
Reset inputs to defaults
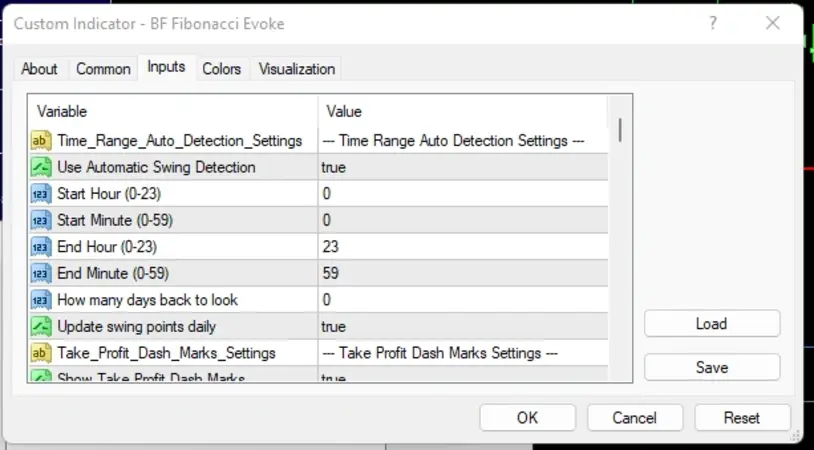pos(742,418)
